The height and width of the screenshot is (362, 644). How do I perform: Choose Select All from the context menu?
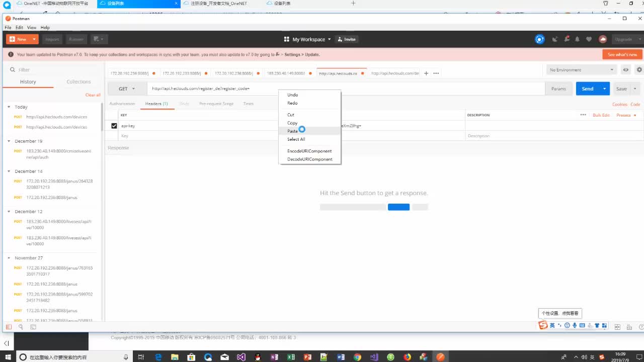310,139
